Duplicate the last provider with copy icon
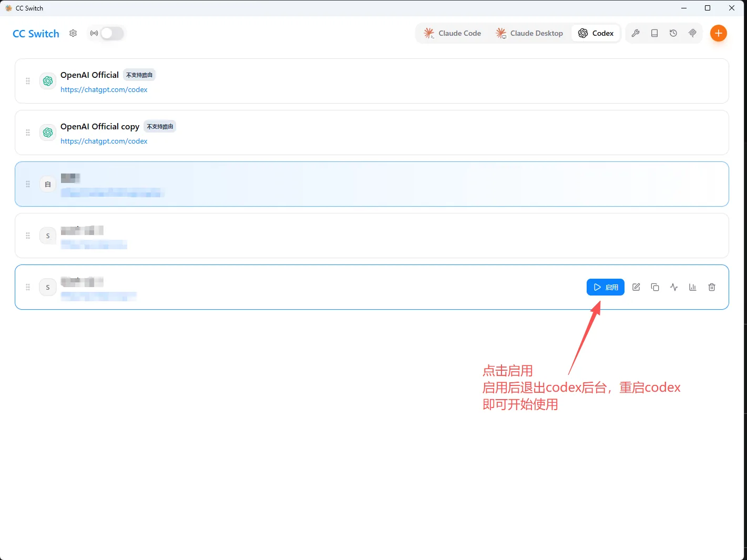The width and height of the screenshot is (747, 560). tap(655, 287)
